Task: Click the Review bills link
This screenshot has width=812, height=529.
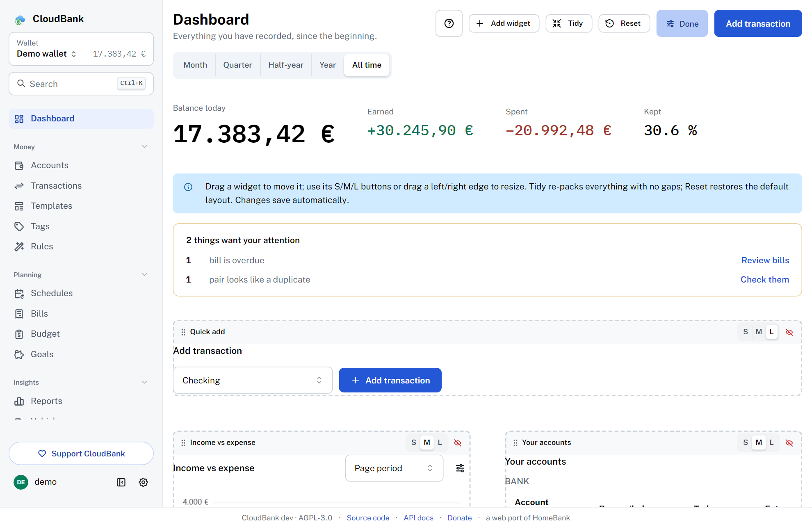Action: pyautogui.click(x=765, y=260)
